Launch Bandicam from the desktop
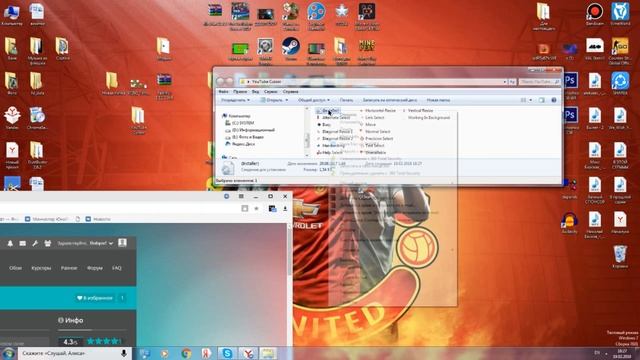 click(x=595, y=14)
